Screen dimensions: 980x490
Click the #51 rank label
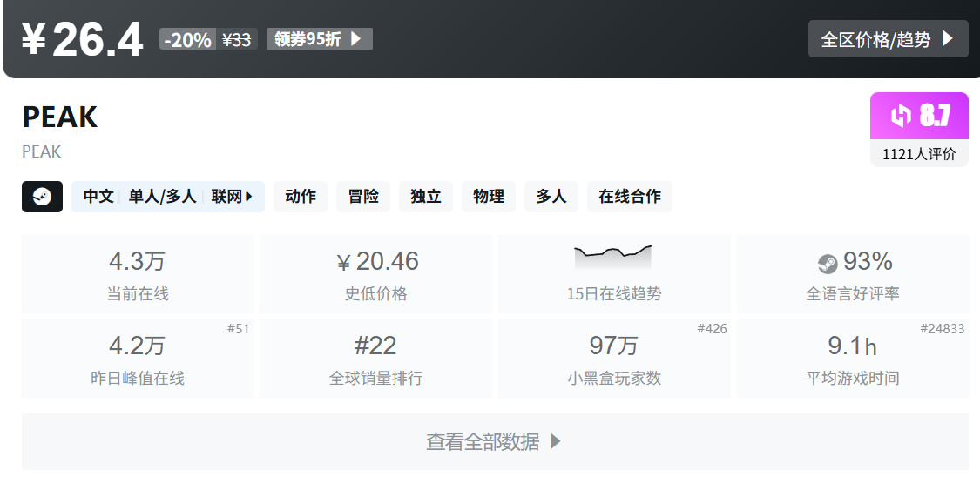point(238,328)
